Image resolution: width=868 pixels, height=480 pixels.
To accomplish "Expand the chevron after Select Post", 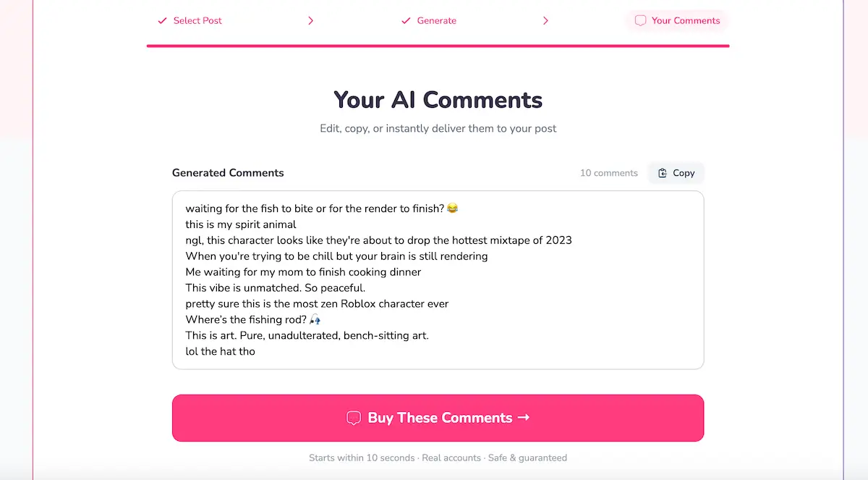I will point(310,21).
